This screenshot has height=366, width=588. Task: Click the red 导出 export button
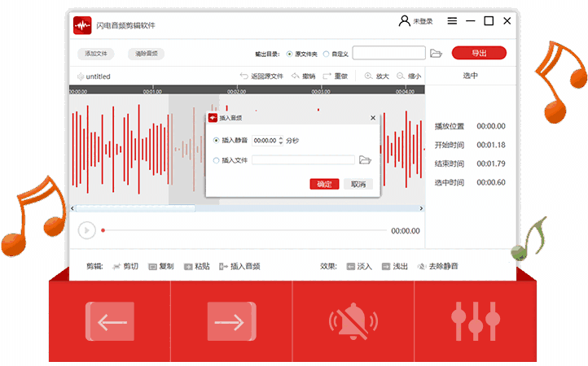pyautogui.click(x=479, y=53)
